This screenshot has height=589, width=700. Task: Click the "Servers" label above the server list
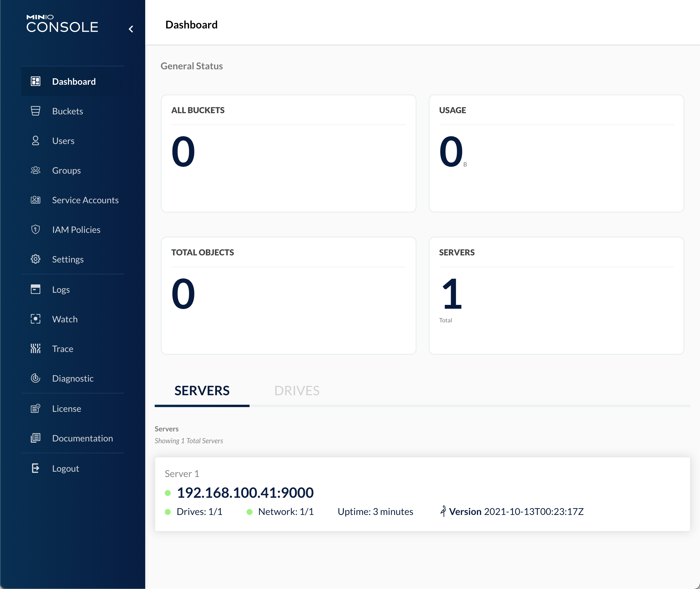coord(167,429)
